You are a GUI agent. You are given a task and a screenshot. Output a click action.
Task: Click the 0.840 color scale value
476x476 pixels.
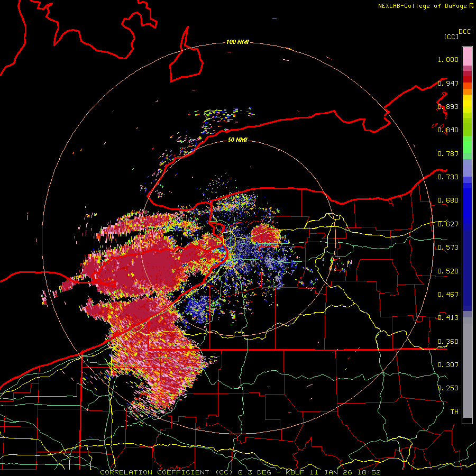(x=448, y=130)
